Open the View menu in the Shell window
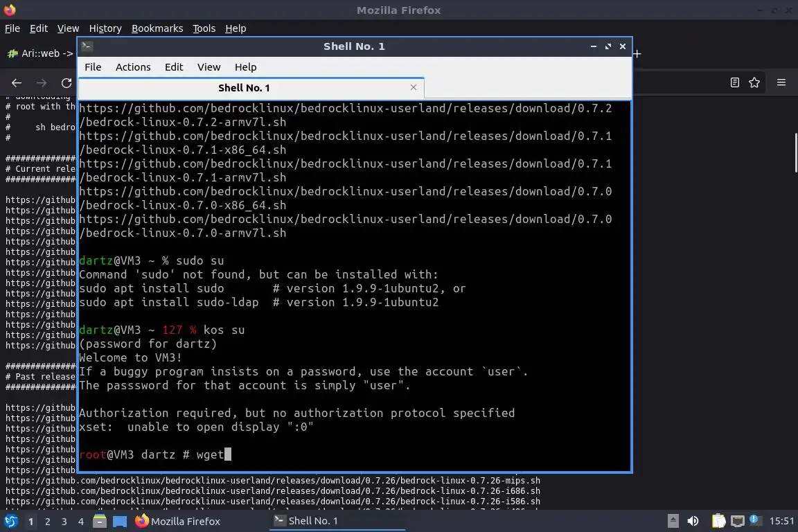Screen dimensions: 798x532 pos(209,67)
